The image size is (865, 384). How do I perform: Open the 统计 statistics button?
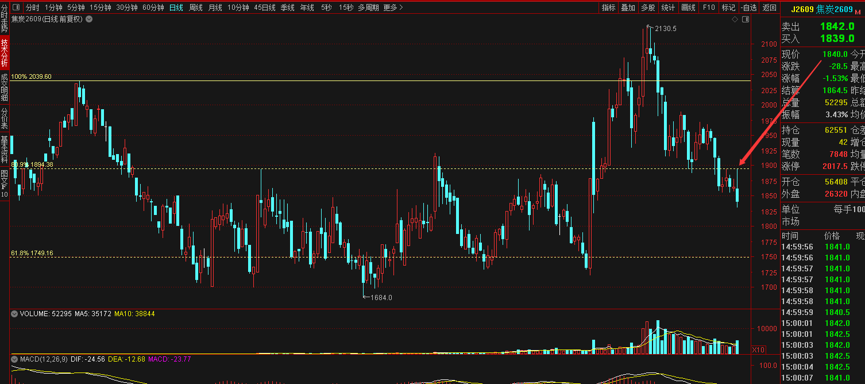click(x=668, y=8)
